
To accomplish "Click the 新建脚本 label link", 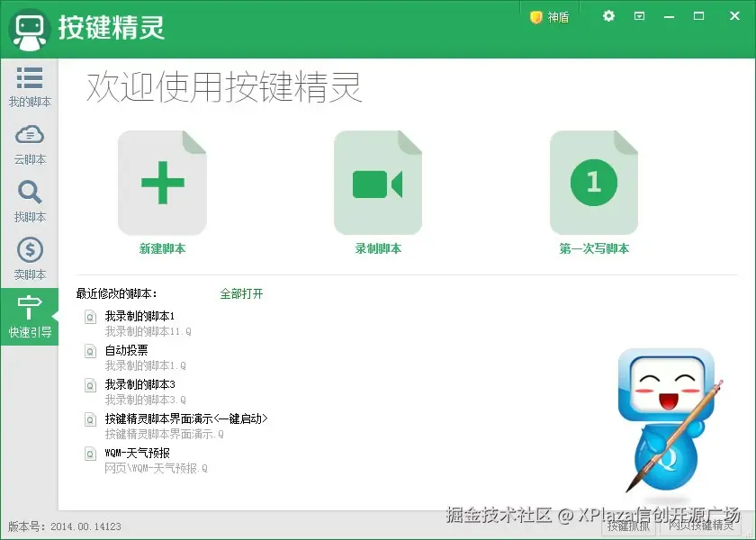I will point(163,248).
